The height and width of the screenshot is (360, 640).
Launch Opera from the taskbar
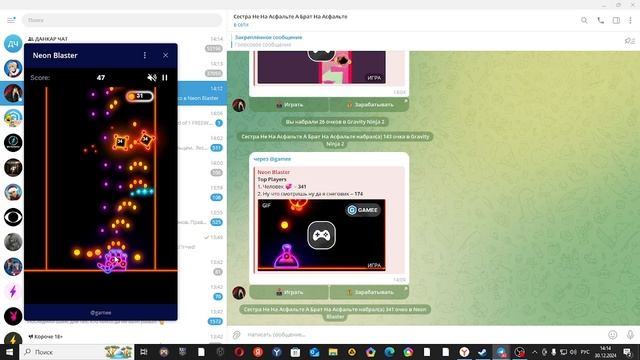tap(239, 352)
